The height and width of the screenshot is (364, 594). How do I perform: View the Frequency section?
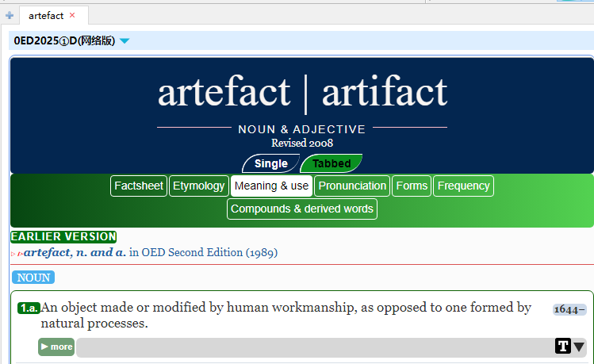pos(463,186)
